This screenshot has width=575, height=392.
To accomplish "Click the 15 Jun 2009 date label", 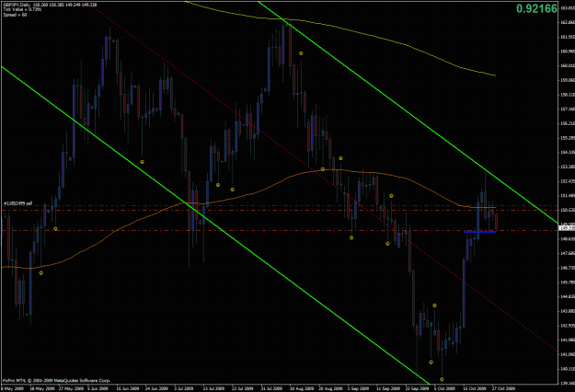I will tap(128, 388).
